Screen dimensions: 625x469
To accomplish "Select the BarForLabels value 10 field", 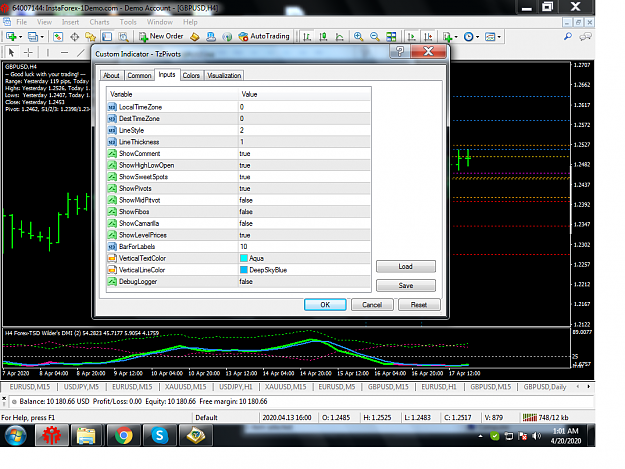I will click(305, 247).
